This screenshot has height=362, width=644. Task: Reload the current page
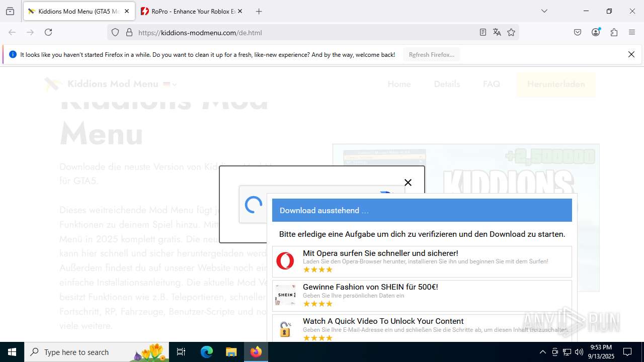pyautogui.click(x=48, y=32)
